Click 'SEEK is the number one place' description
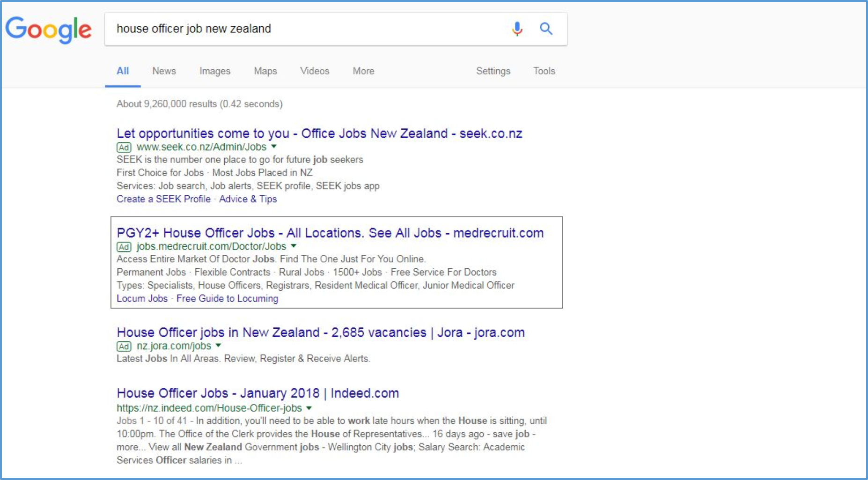The height and width of the screenshot is (480, 868). point(240,160)
